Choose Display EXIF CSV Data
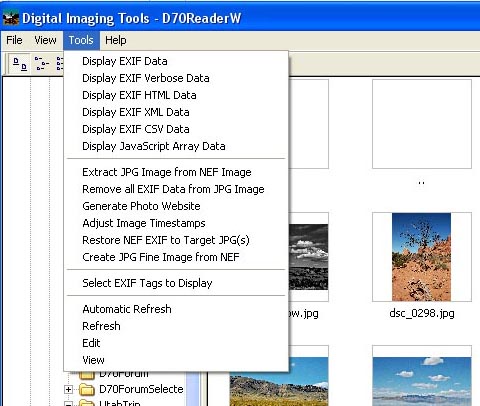 coord(176,129)
